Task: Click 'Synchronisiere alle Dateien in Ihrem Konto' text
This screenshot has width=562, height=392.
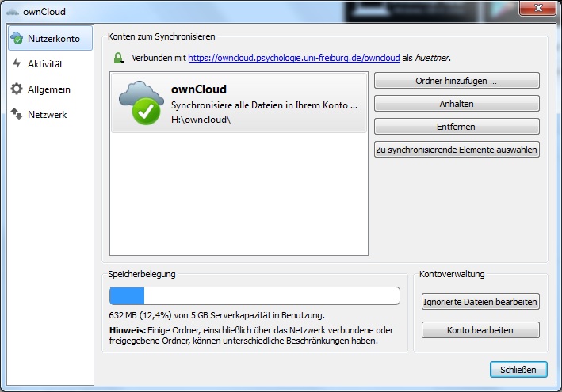Action: (x=264, y=105)
